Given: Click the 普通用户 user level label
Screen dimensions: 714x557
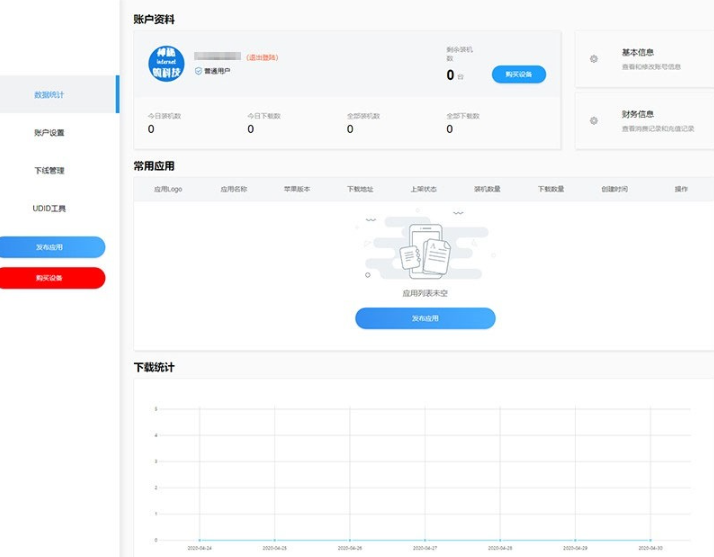Looking at the screenshot, I should (217, 71).
